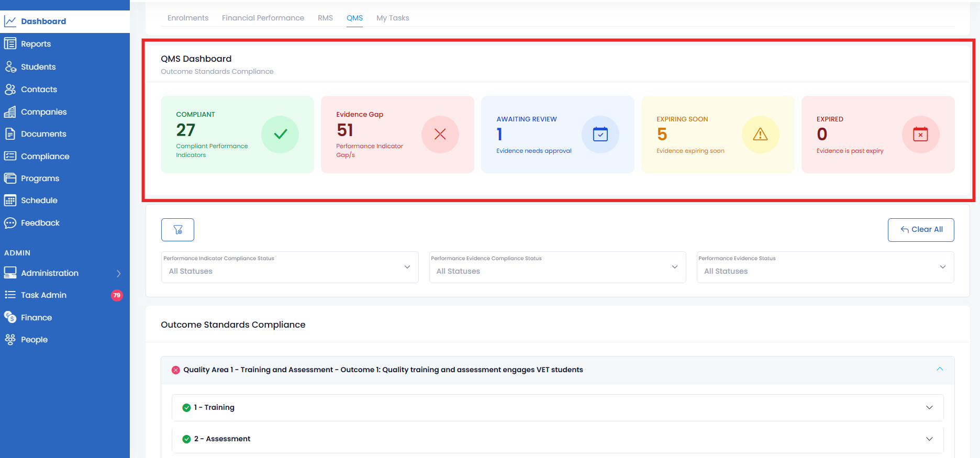Click the Clear All button
Screen dimensions: 980x458
point(921,230)
